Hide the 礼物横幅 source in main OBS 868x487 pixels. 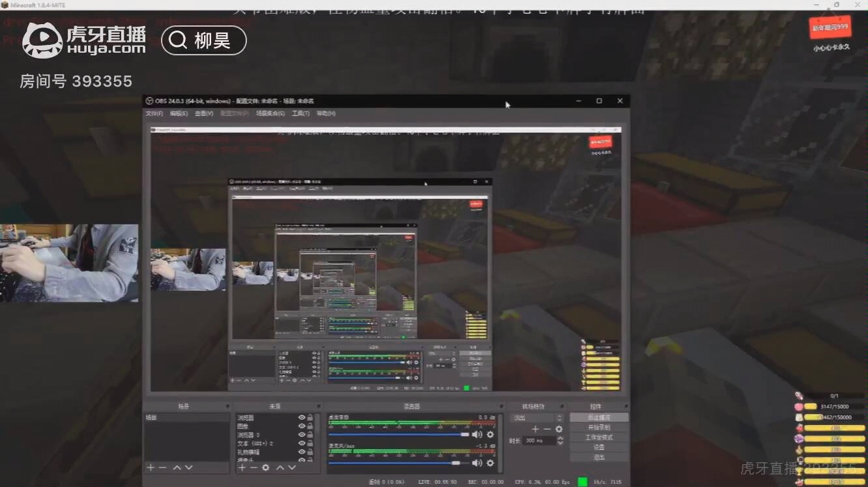[302, 452]
